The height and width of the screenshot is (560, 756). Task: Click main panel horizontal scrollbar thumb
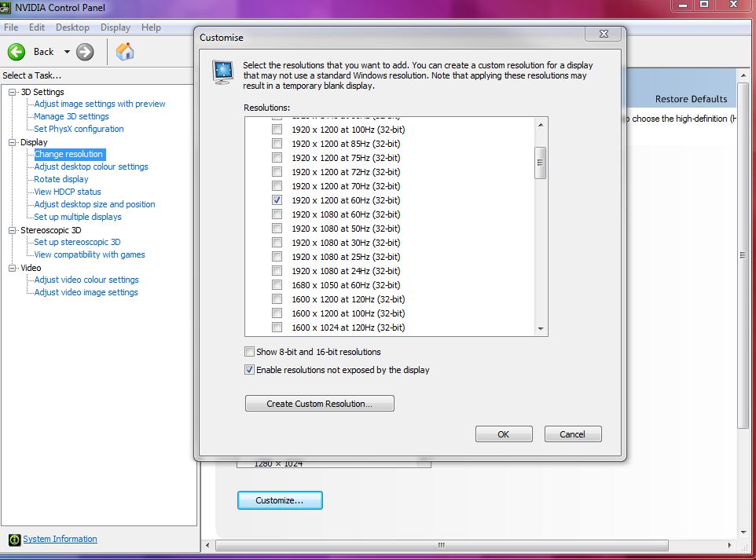coord(442,545)
